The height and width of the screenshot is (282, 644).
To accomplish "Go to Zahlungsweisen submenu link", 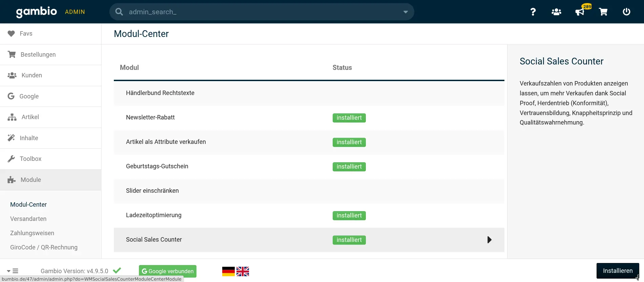I will 32,233.
